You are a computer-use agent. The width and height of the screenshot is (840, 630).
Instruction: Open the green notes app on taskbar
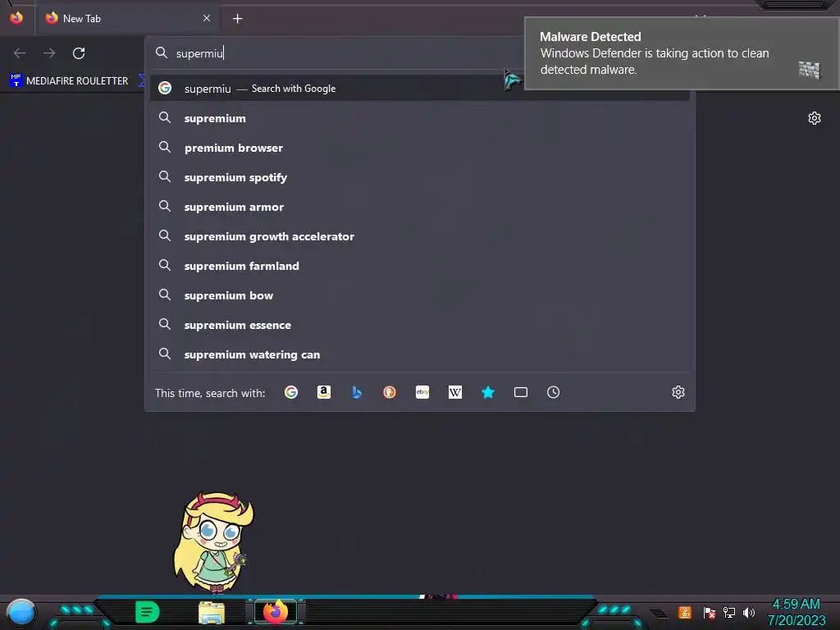148,612
